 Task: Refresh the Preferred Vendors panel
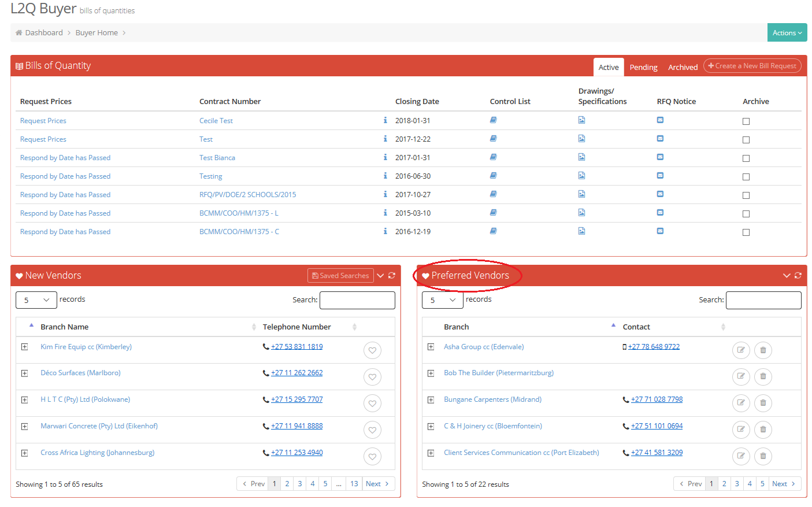(798, 275)
